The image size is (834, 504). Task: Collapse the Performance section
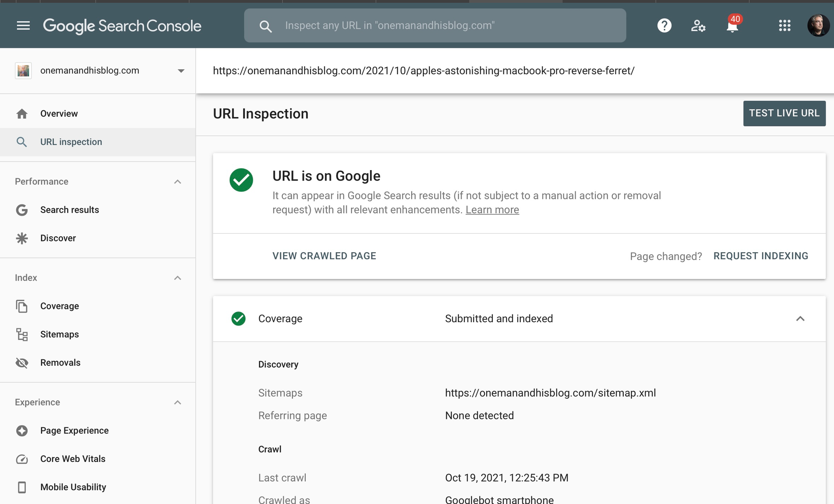tap(178, 182)
